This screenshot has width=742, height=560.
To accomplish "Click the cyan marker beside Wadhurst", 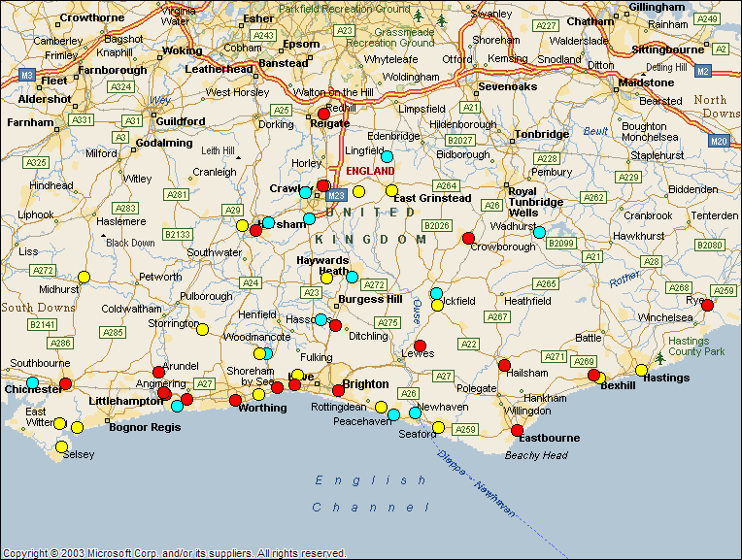I will [x=539, y=232].
